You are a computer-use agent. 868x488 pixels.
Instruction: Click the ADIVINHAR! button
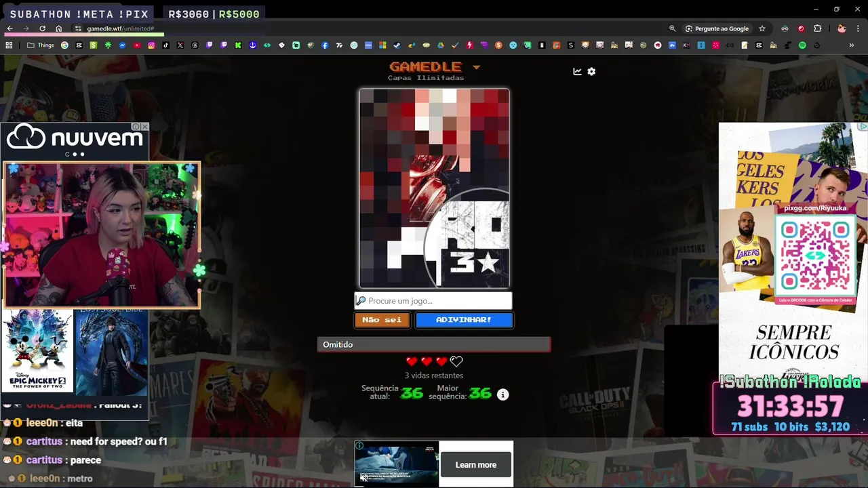(464, 320)
